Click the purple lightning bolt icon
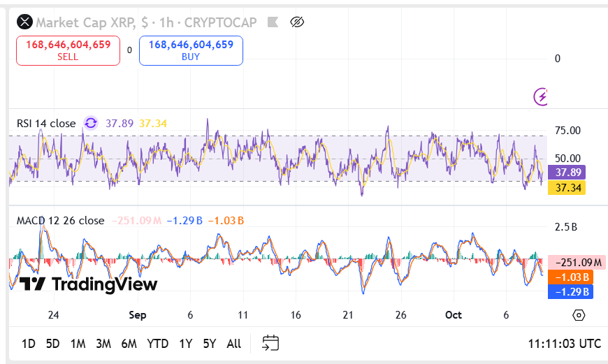This screenshot has height=364, width=608. (542, 96)
